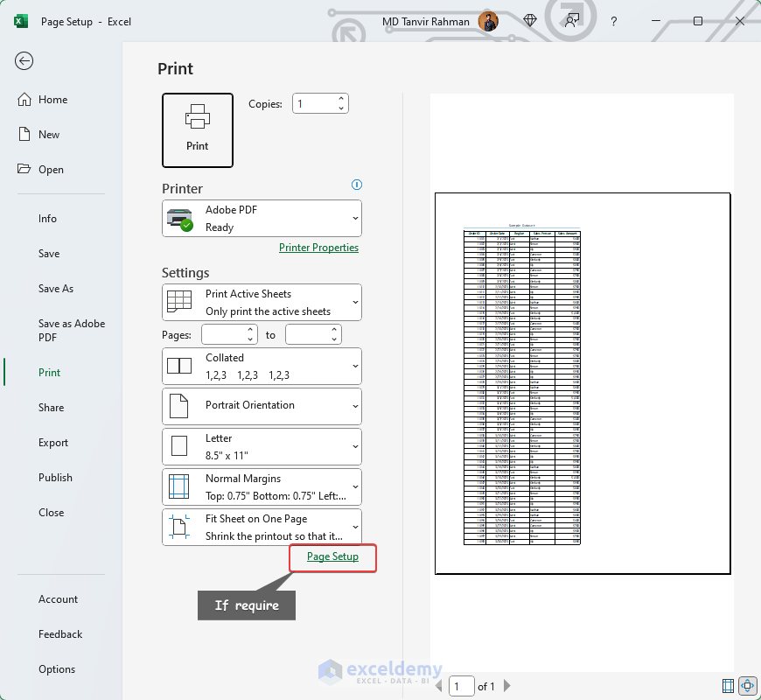Screen dimensions: 761x700
Task: Open the Publish section
Action: (x=55, y=477)
